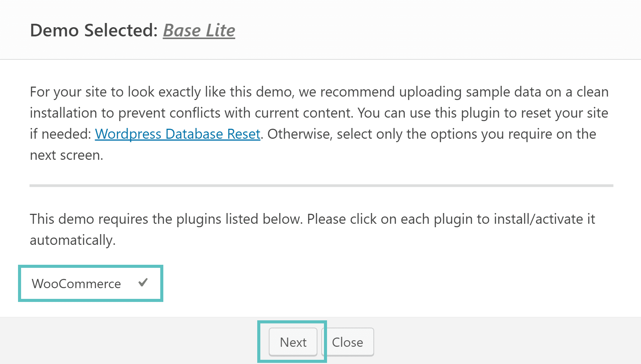
Task: Open the Wordpress Database Reset plugin page
Action: pyautogui.click(x=178, y=134)
